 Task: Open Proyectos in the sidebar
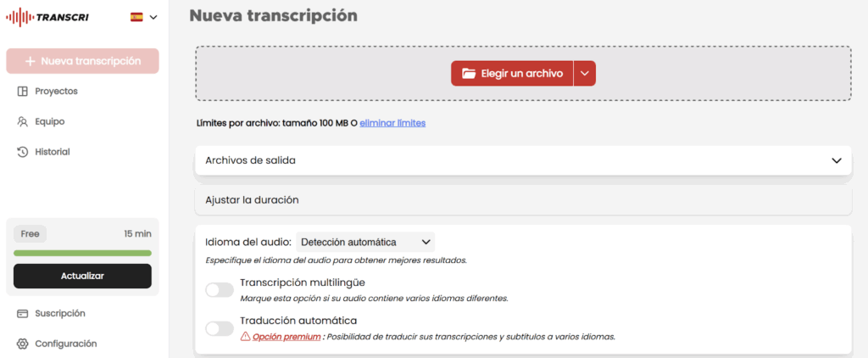click(56, 91)
